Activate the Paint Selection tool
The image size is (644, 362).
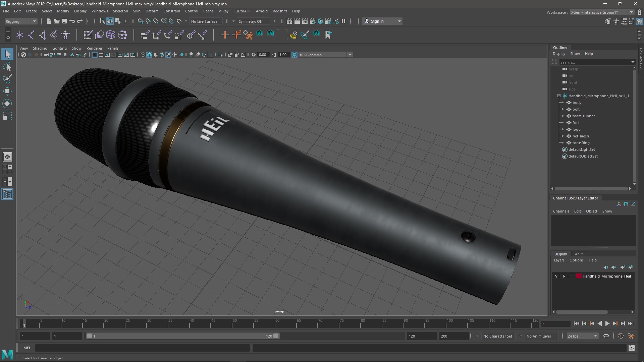point(7,79)
